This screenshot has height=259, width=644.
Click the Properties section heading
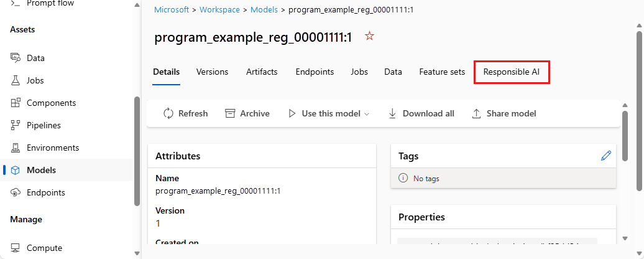pyautogui.click(x=421, y=217)
